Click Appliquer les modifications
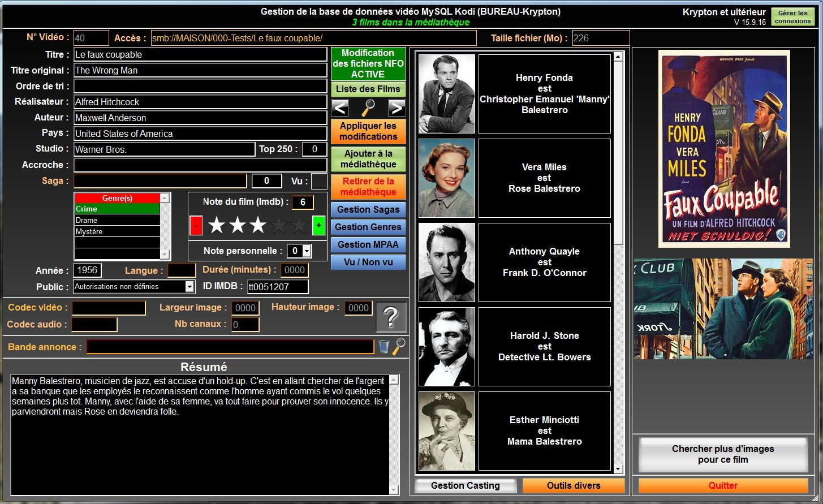 (368, 131)
